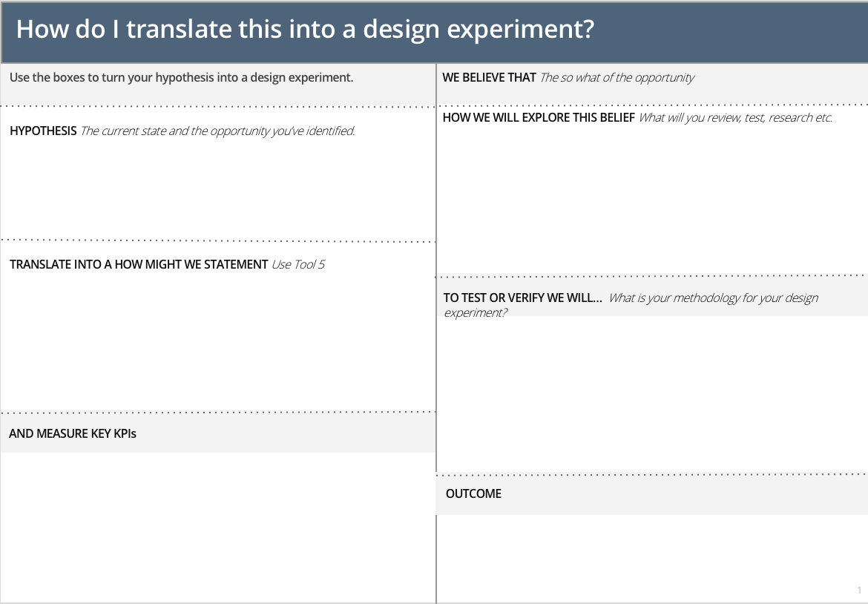Click the 'Use Tool 5' hint text
Image resolution: width=868 pixels, height=604 pixels.
(298, 264)
